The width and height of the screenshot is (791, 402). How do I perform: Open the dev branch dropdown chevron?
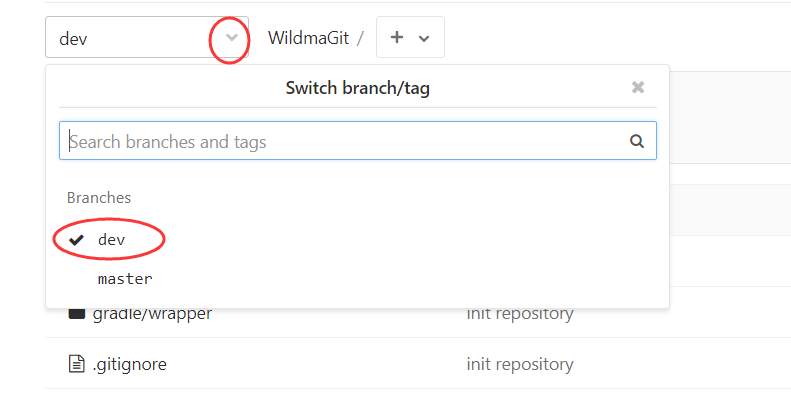pyautogui.click(x=232, y=37)
